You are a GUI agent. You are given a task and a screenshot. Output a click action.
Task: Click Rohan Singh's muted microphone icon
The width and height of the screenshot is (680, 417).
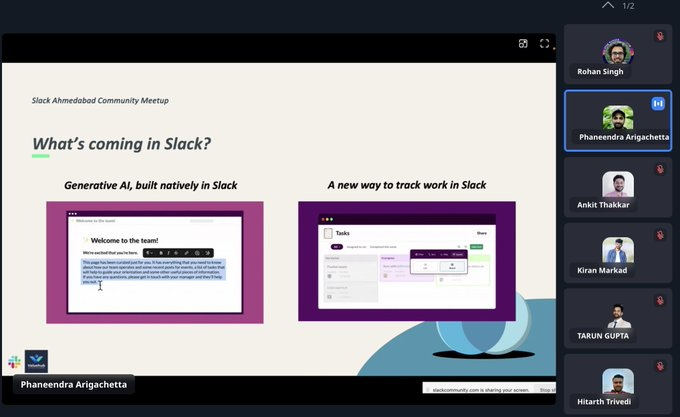[660, 36]
